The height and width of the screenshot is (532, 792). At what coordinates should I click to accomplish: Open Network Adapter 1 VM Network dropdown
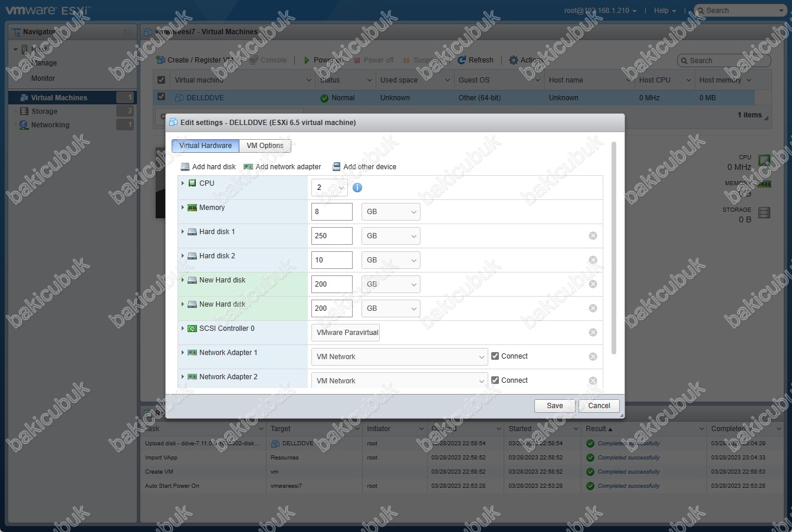399,357
